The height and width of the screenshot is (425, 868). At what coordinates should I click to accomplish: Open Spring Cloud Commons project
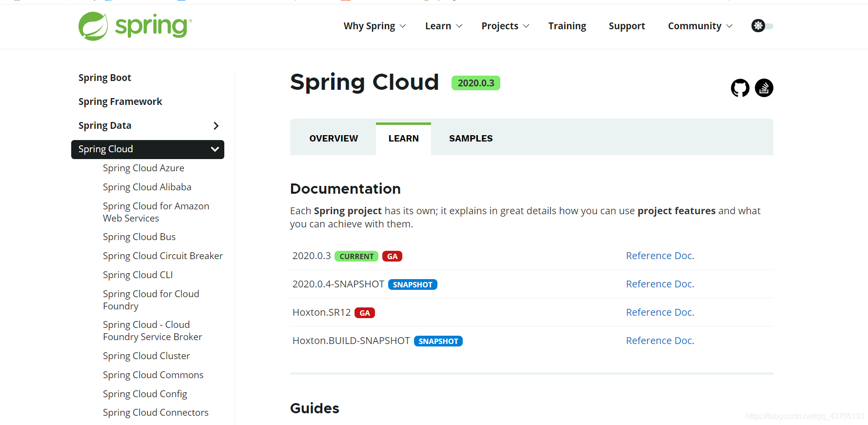click(153, 375)
